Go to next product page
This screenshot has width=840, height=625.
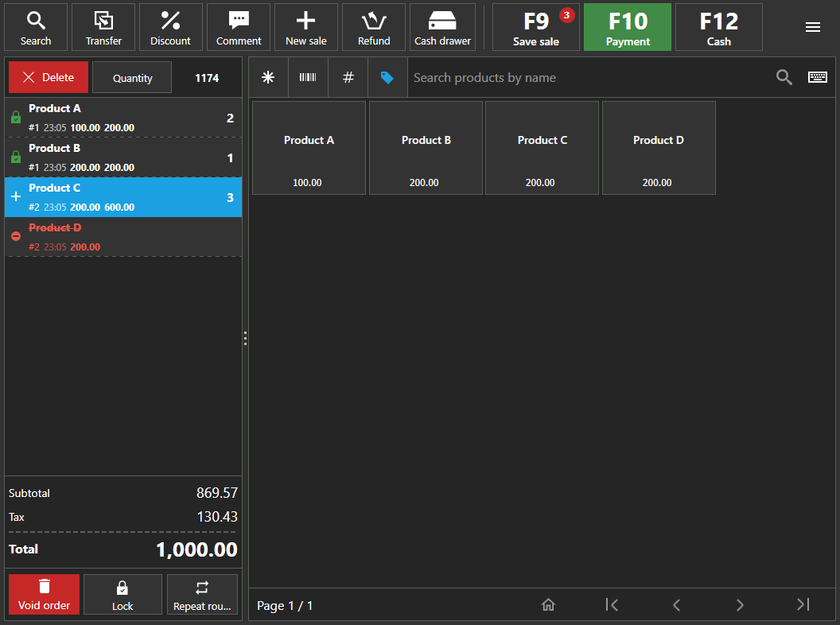(740, 605)
